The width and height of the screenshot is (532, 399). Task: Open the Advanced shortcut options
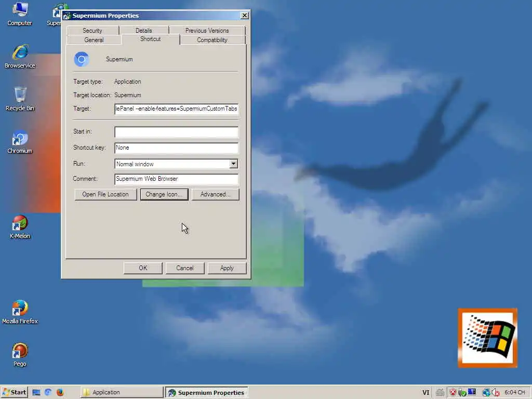[216, 194]
